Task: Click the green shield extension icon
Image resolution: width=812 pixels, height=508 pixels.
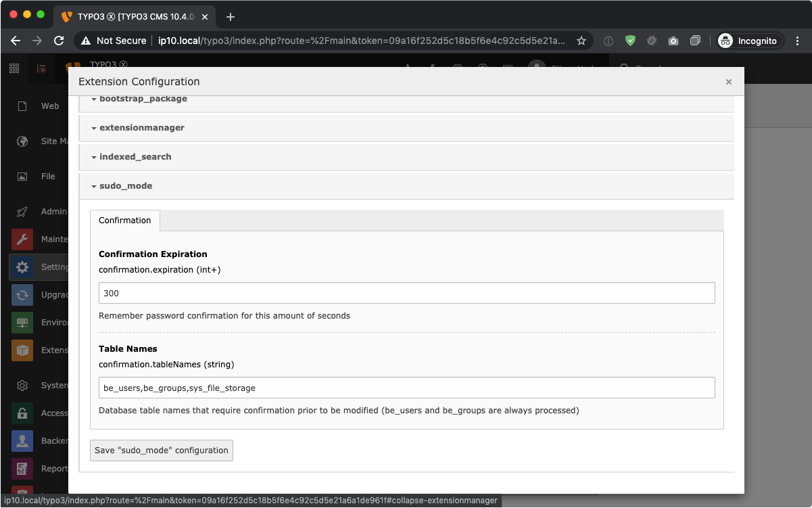Action: pyautogui.click(x=630, y=41)
